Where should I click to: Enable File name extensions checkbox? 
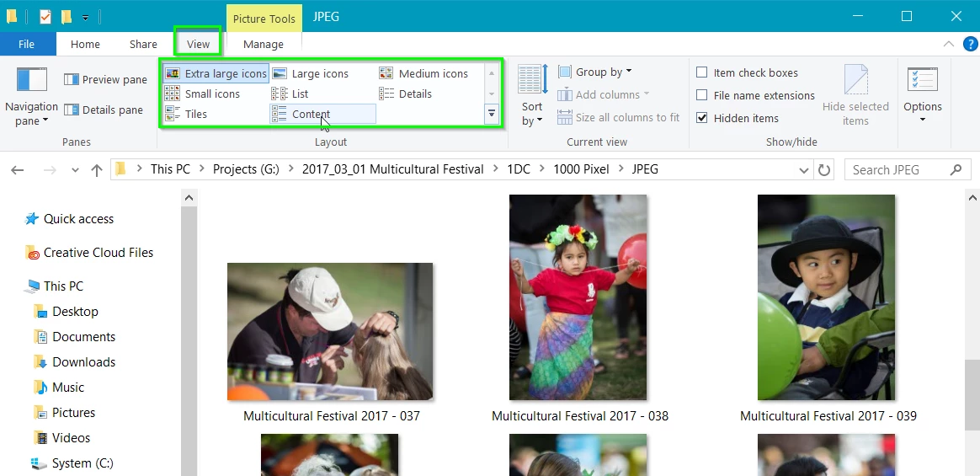click(702, 95)
